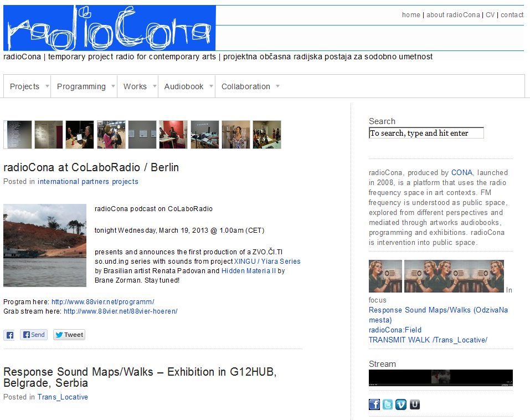Open Response Sound Maps/Walks (OdzivaNa mesta) link
Image resolution: width=530 pixels, height=420 pixels.
click(438, 315)
